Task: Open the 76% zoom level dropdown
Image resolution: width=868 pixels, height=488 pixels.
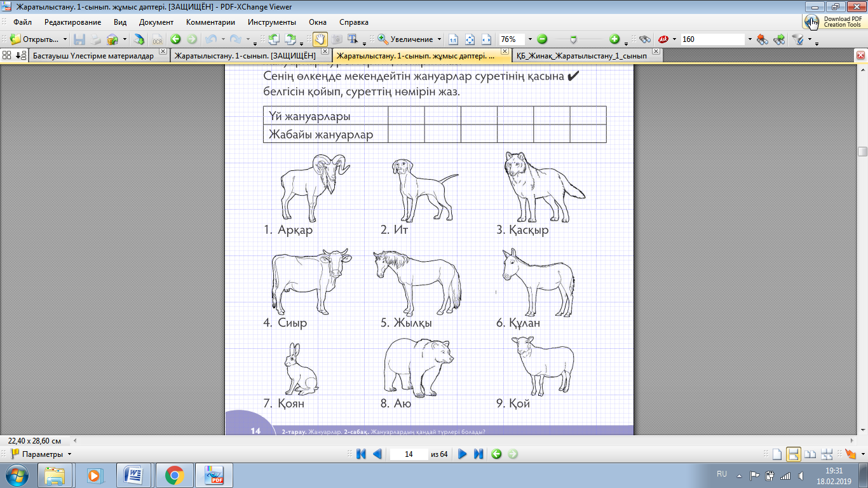Action: click(x=530, y=39)
